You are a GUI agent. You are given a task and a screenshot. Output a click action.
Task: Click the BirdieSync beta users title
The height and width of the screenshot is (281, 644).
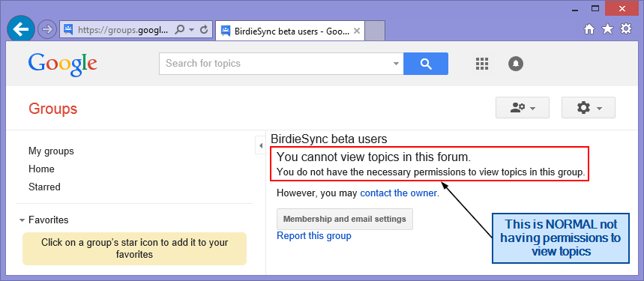329,139
